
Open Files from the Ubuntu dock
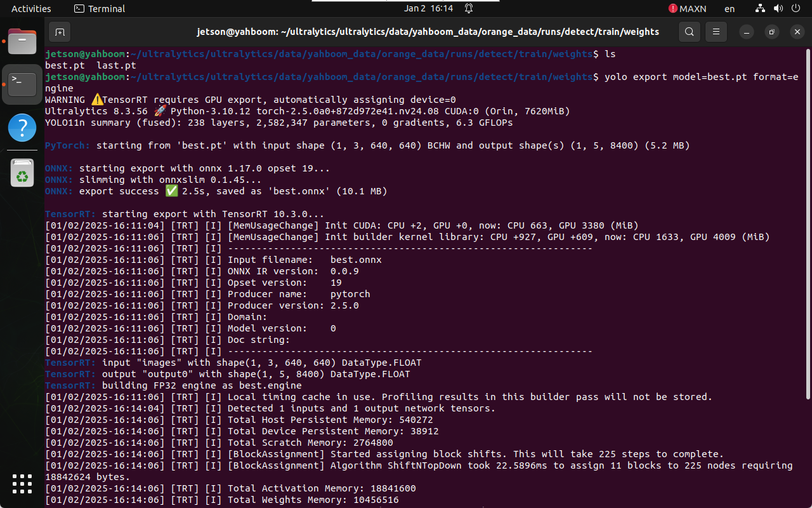pos(22,43)
